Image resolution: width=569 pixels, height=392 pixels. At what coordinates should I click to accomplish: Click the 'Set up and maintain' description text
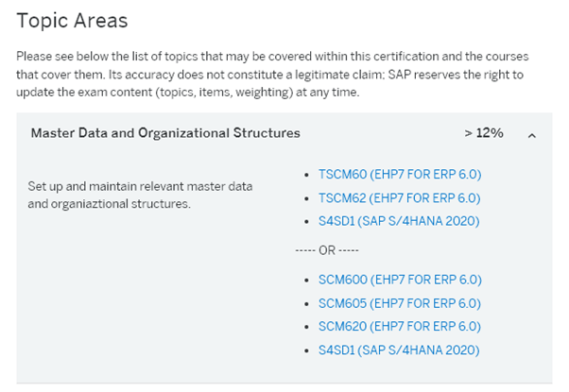point(141,195)
